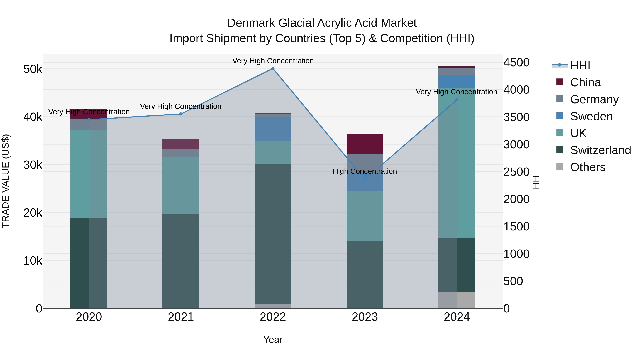Click the 'TRADE VALUE (US$)' axis title
The height and width of the screenshot is (362, 644).
(6, 181)
